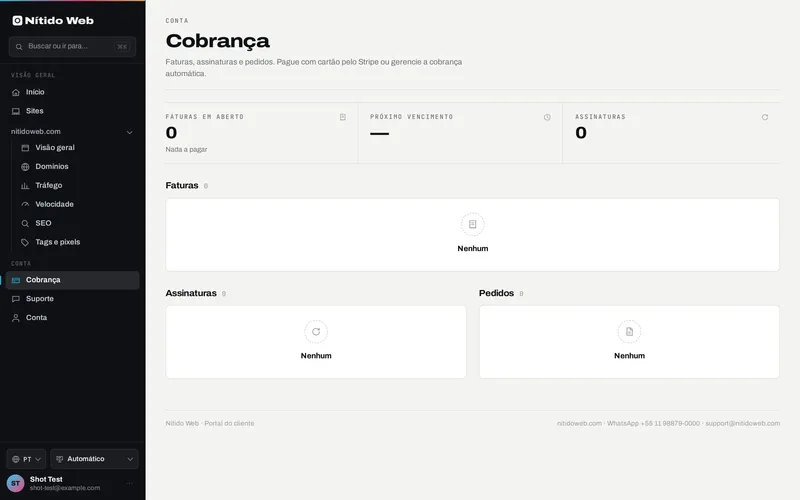Image resolution: width=800 pixels, height=500 pixels.
Task: Click the person icon beside Conta
Action: [x=16, y=318]
